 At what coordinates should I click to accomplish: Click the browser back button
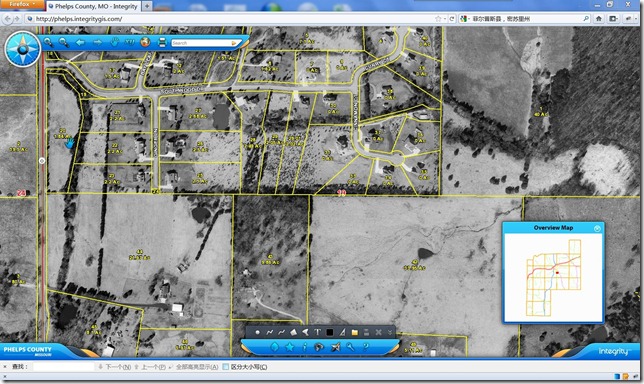pos(7,19)
